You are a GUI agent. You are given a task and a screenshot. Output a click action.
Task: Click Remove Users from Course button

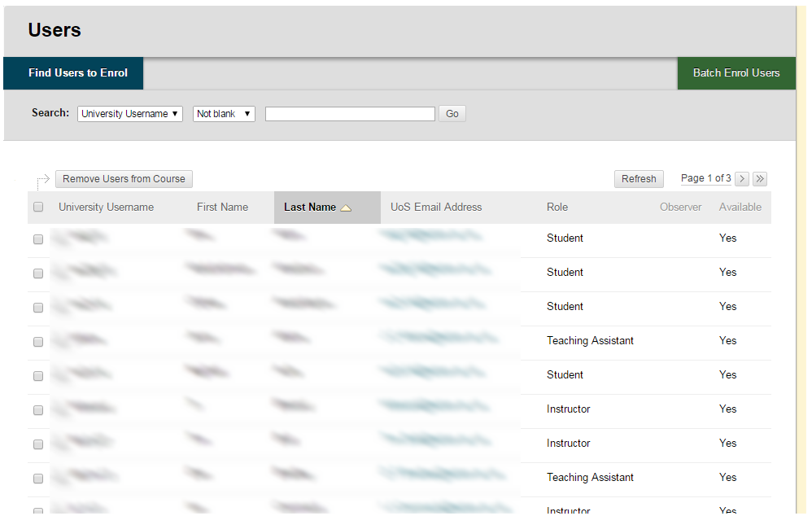point(124,179)
